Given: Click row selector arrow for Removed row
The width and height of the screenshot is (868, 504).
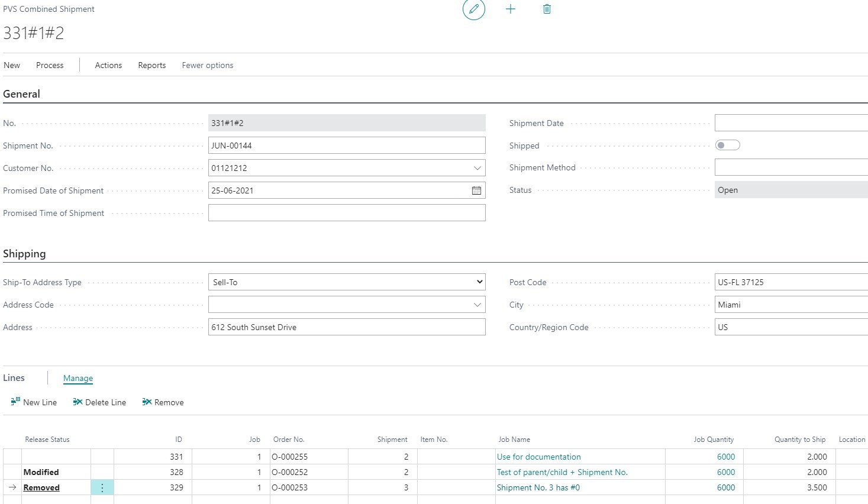Looking at the screenshot, I should coord(12,487).
